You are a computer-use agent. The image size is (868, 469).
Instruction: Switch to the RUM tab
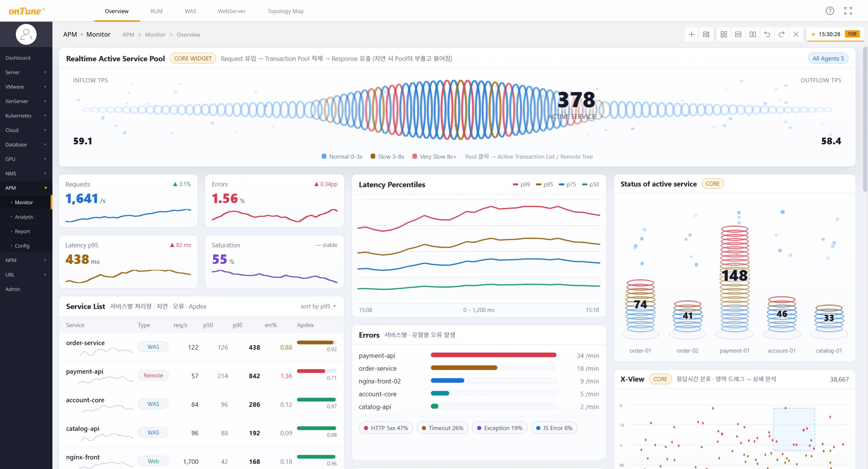coord(156,11)
